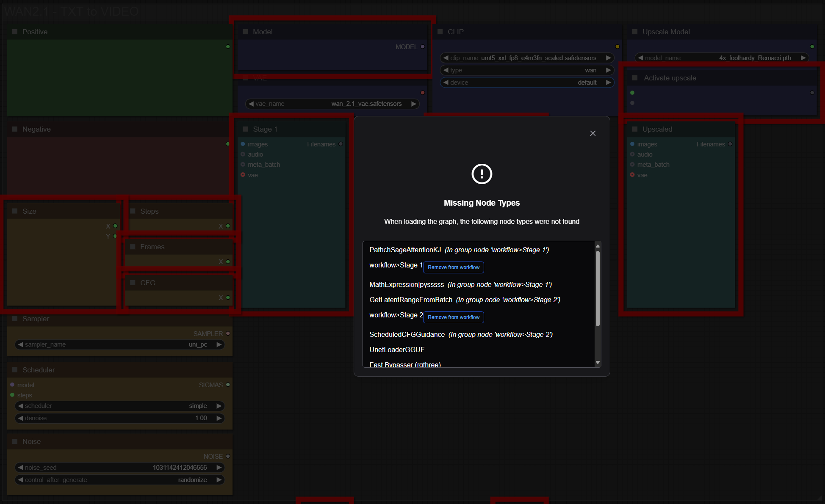Click the SIGMAS output socket
825x504 pixels.
point(228,385)
